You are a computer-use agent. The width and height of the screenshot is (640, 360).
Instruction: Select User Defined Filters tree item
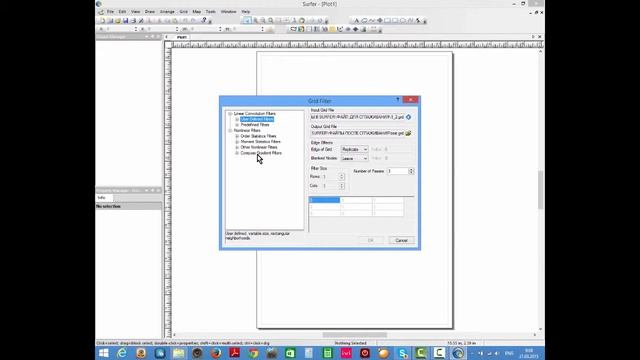click(x=257, y=119)
